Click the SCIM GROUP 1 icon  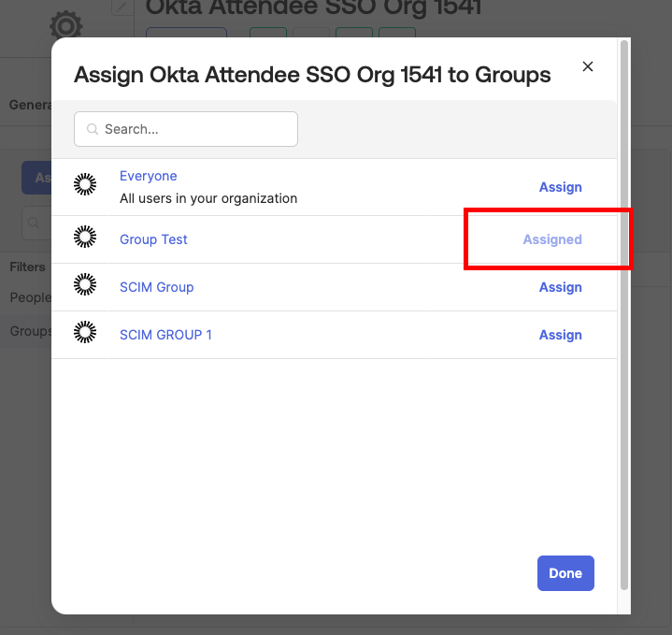(85, 332)
